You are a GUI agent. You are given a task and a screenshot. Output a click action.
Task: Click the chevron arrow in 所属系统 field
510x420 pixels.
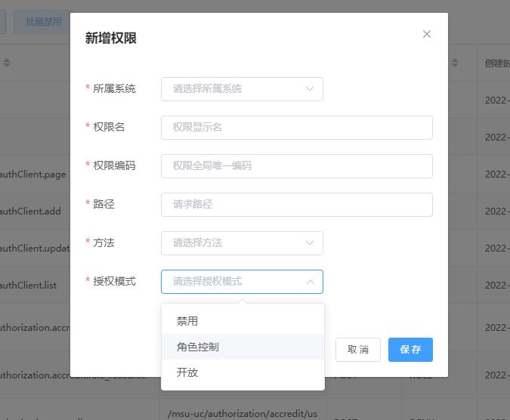310,89
